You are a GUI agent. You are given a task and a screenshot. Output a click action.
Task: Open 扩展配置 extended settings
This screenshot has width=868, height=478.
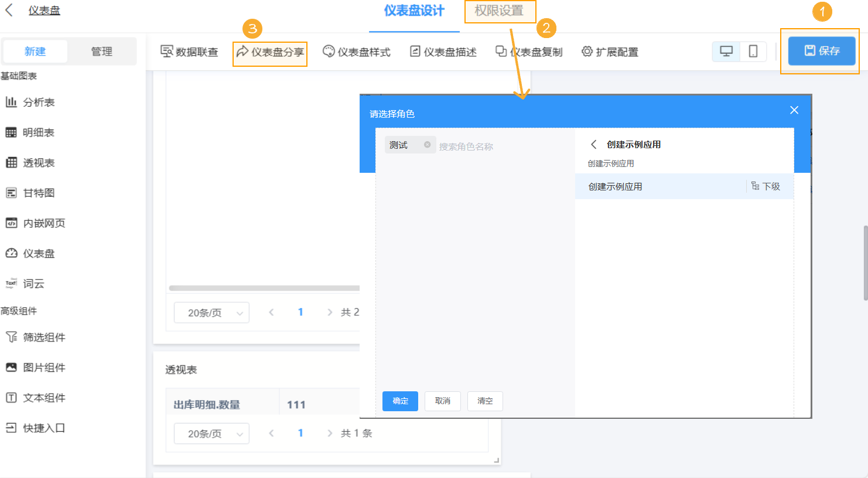609,52
